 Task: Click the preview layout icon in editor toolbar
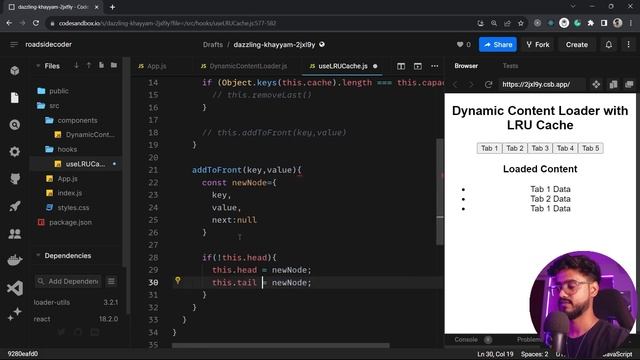click(x=418, y=66)
